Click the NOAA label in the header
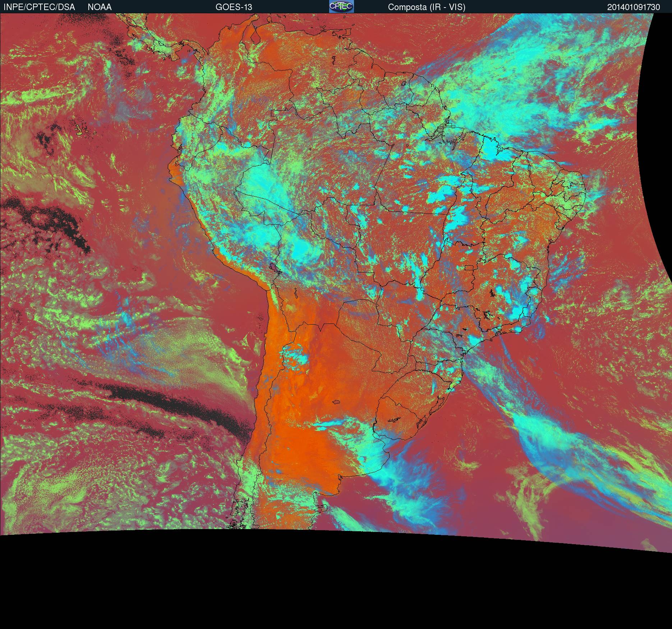672x629 pixels. (100, 7)
